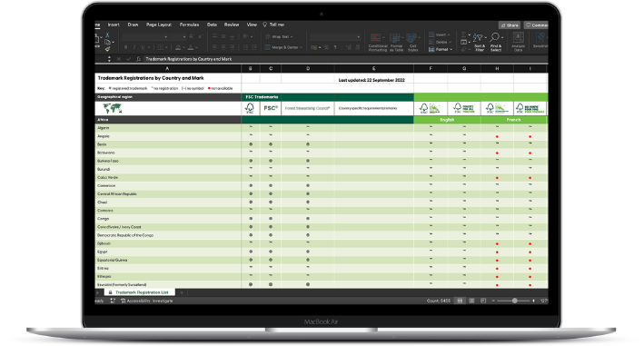This screenshot has height=346, width=644.
Task: Select the Data ribbon tab
Action: coord(212,25)
